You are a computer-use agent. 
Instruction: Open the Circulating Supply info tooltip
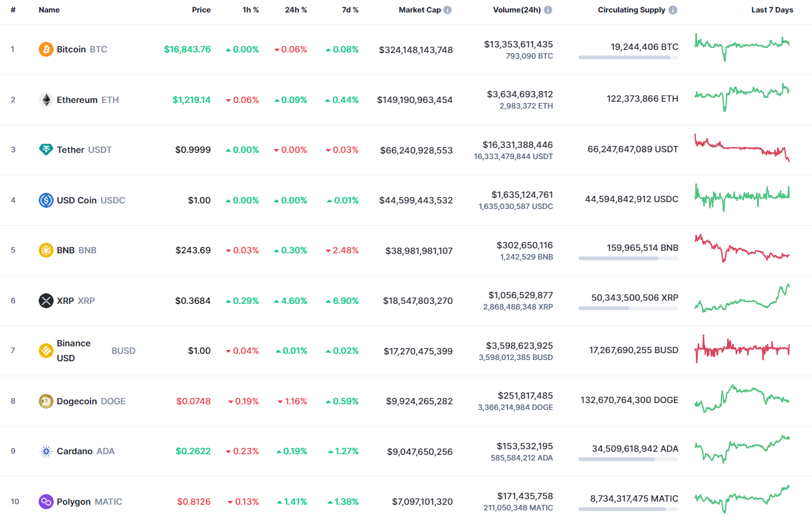(672, 9)
